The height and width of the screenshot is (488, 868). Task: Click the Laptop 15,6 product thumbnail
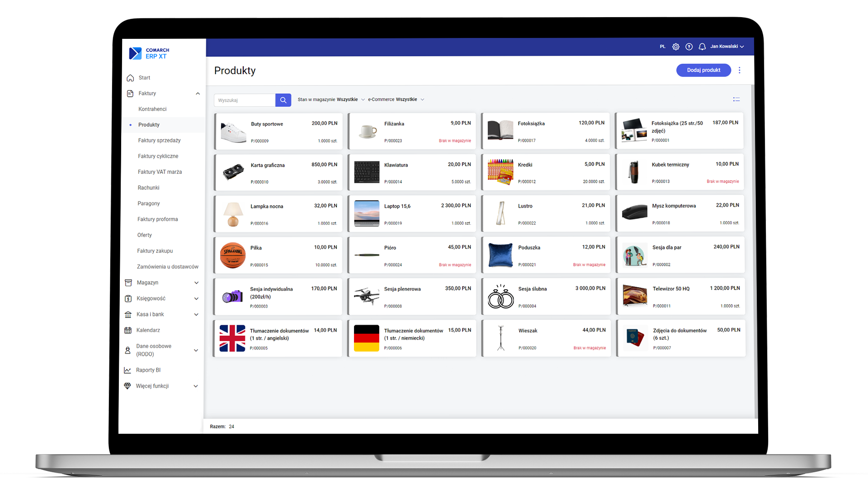point(366,213)
